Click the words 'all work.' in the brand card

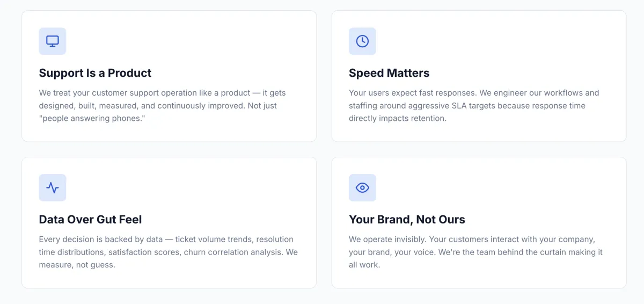click(x=364, y=265)
